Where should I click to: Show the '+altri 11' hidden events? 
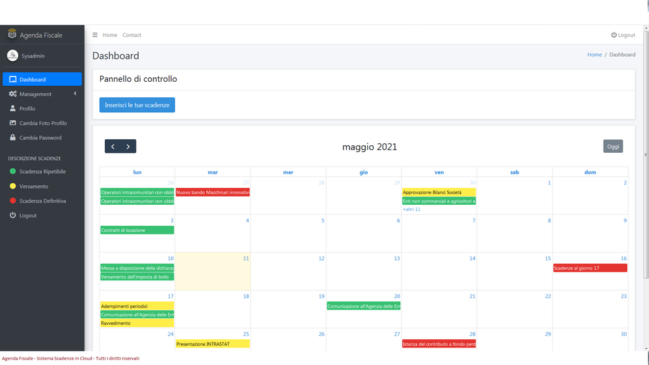point(411,209)
